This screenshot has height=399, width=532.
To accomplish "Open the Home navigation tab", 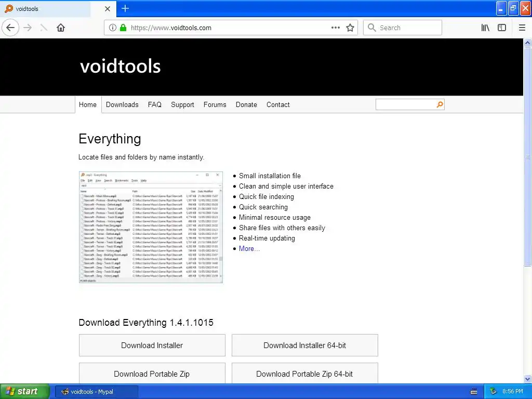I will [x=87, y=104].
